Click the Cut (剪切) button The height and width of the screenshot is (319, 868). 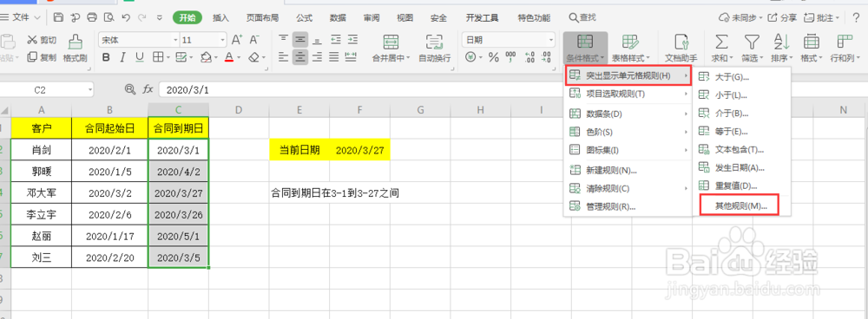coord(42,40)
